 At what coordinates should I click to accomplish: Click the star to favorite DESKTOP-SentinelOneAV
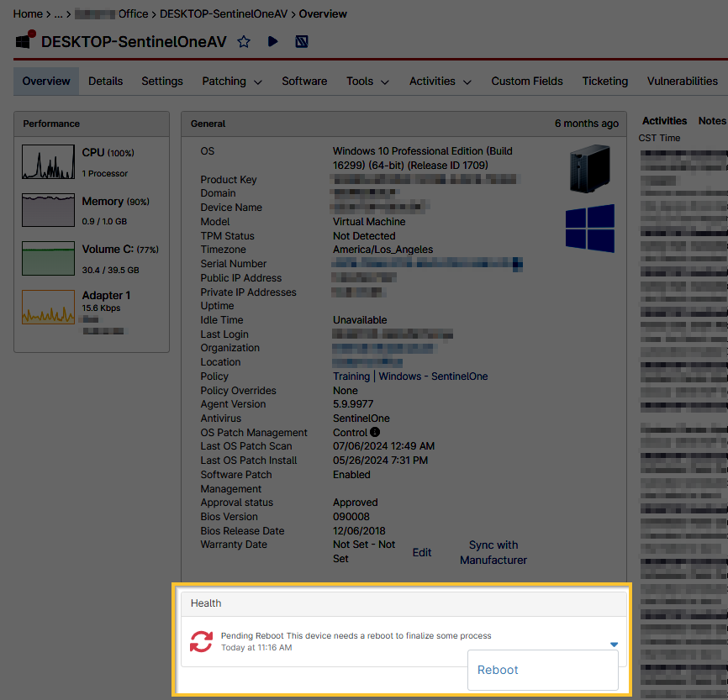pyautogui.click(x=244, y=41)
